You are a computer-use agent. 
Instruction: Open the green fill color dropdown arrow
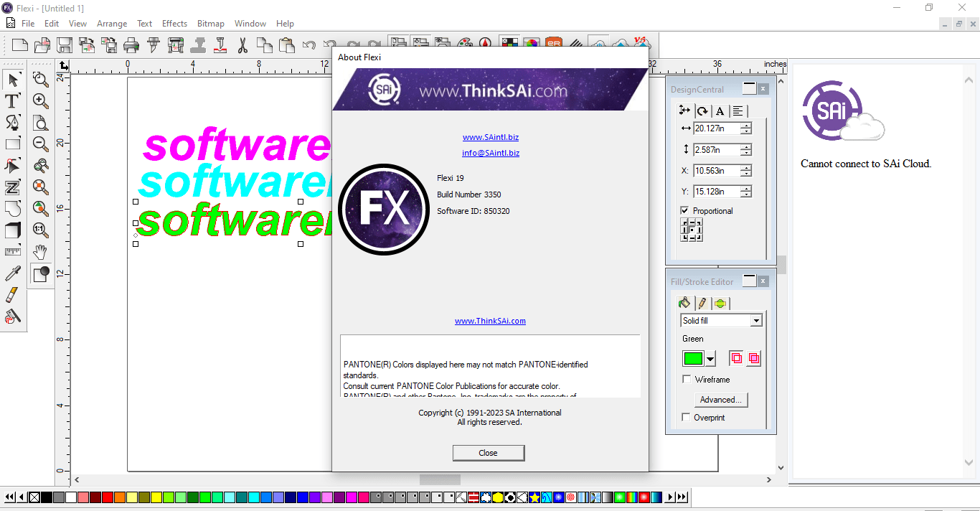[711, 359]
